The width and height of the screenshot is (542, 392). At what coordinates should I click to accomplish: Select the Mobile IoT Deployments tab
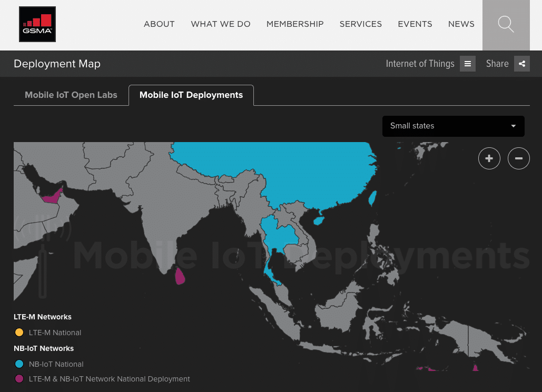click(x=191, y=95)
